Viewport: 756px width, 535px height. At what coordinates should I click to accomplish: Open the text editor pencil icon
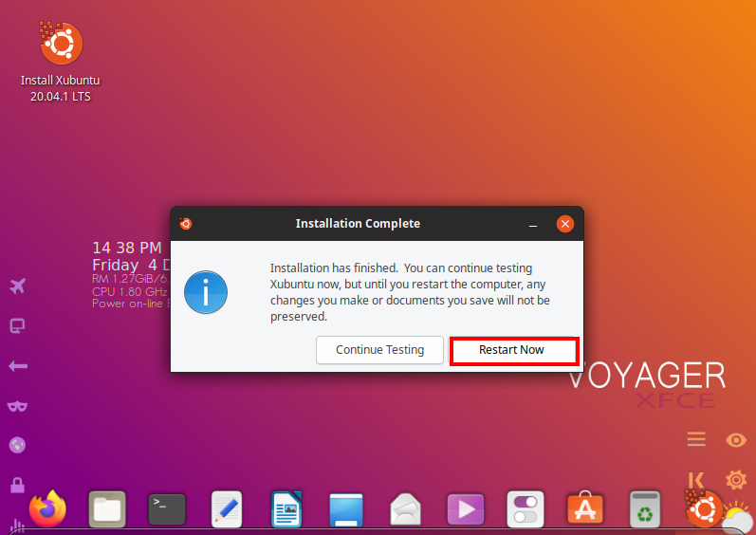click(226, 509)
